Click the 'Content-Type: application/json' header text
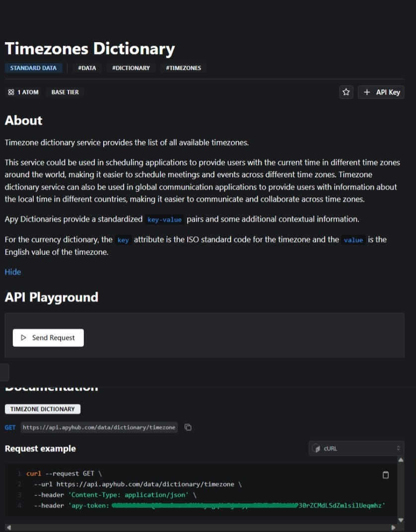The height and width of the screenshot is (532, 416). coord(129,495)
